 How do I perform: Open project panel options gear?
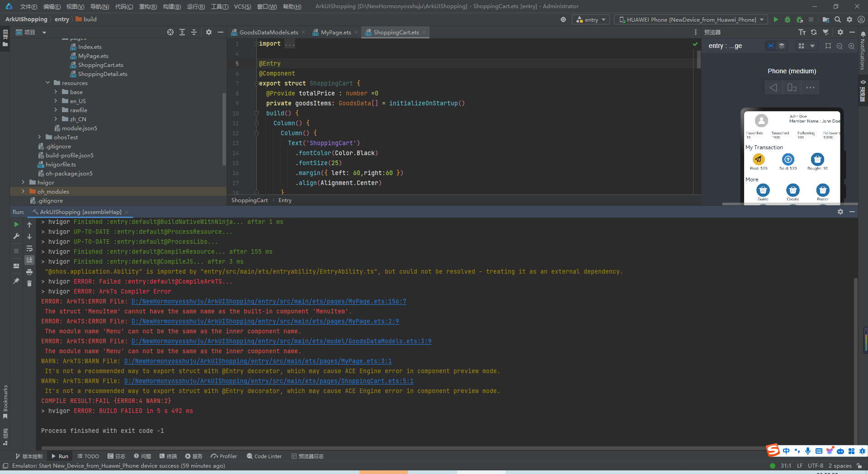209,32
